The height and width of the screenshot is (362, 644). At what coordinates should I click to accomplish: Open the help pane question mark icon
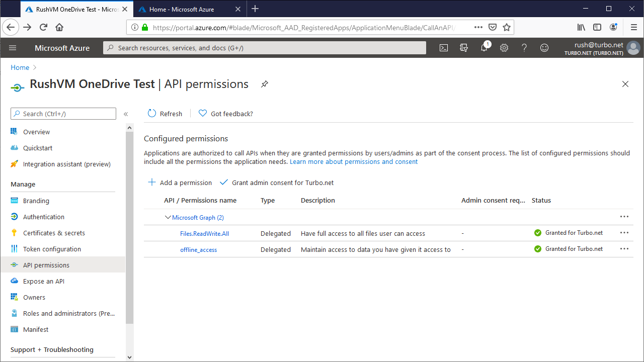[524, 47]
